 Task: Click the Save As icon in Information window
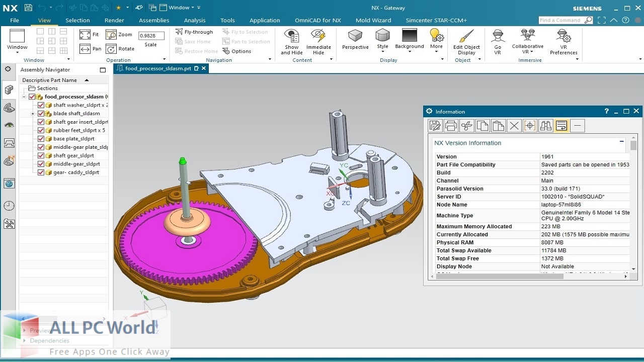click(x=435, y=126)
